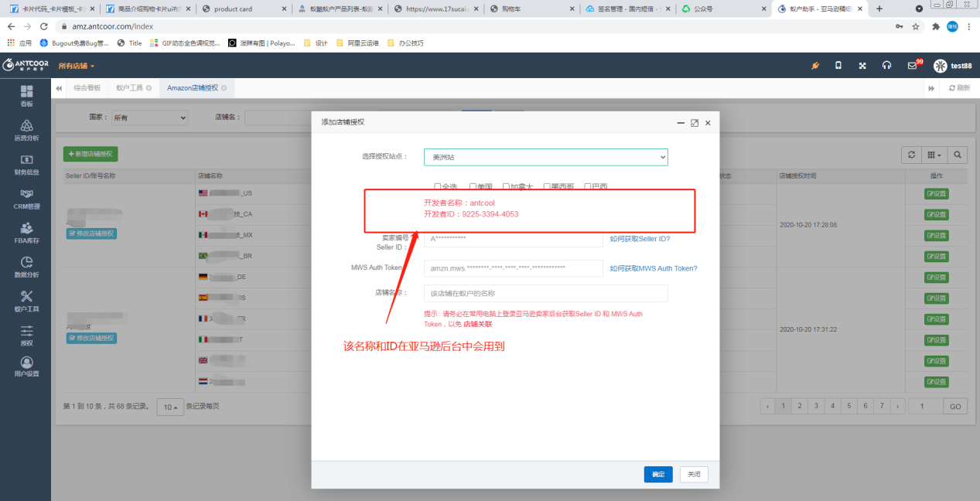Screen dimensions: 980x501
Task: Check the 美国 checkbox
Action: click(x=473, y=186)
